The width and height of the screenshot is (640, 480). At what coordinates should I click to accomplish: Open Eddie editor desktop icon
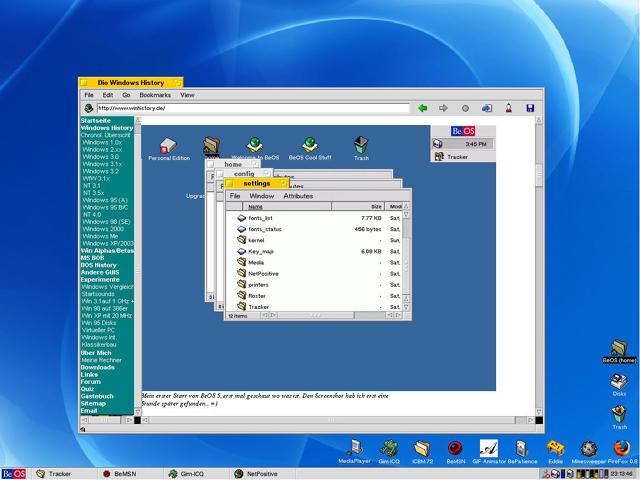pos(556,451)
